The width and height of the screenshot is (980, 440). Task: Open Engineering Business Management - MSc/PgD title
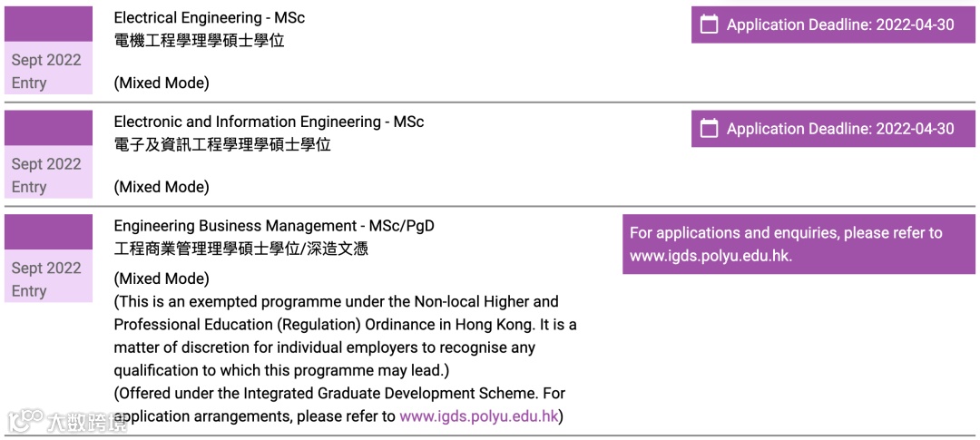pyautogui.click(x=274, y=226)
